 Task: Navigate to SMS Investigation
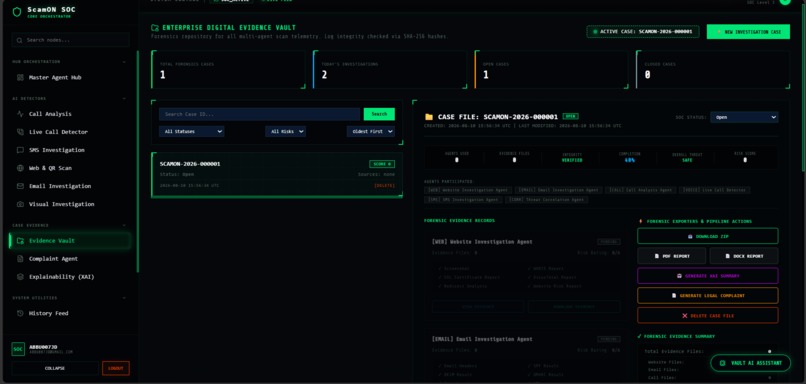[x=70, y=150]
